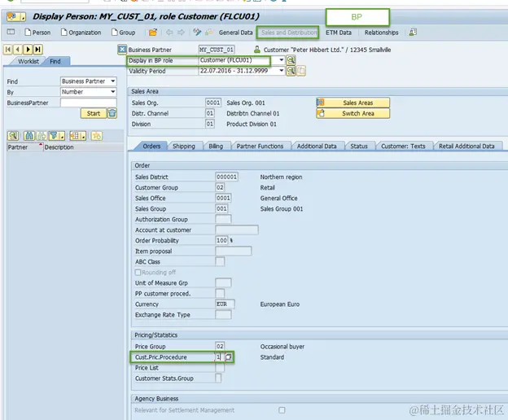This screenshot has width=508, height=420.
Task: Open General Data view
Action: 235,33
